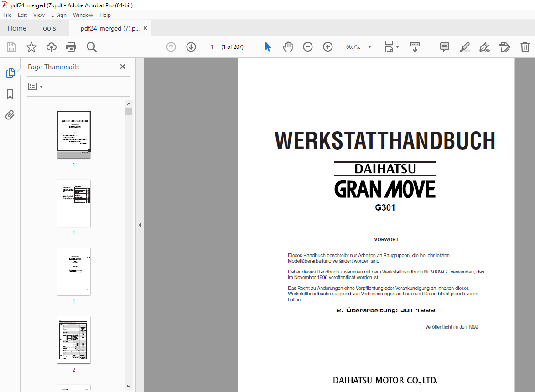Viewport: 535px width, 392px height.
Task: Open the Attachments paperclip pane
Action: coord(10,115)
